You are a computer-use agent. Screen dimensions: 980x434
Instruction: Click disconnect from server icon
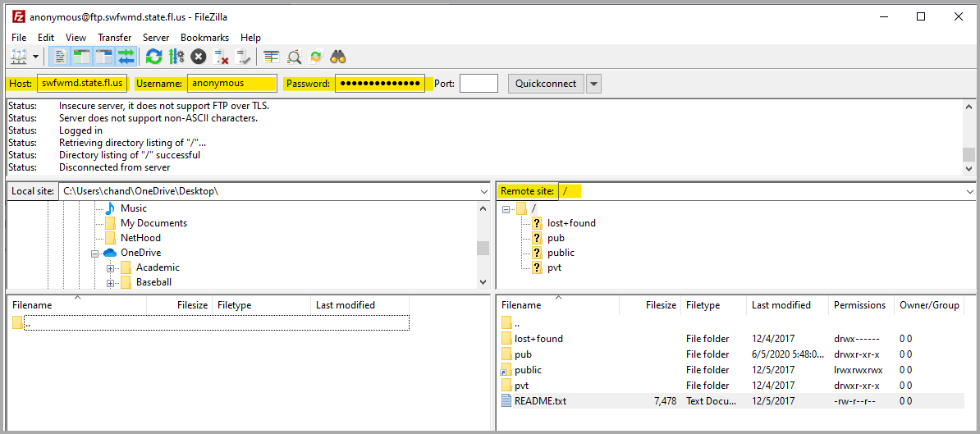pyautogui.click(x=221, y=57)
